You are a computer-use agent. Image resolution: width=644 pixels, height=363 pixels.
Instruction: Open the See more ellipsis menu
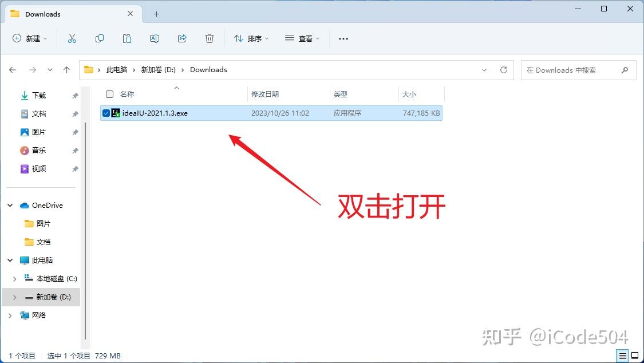(343, 38)
